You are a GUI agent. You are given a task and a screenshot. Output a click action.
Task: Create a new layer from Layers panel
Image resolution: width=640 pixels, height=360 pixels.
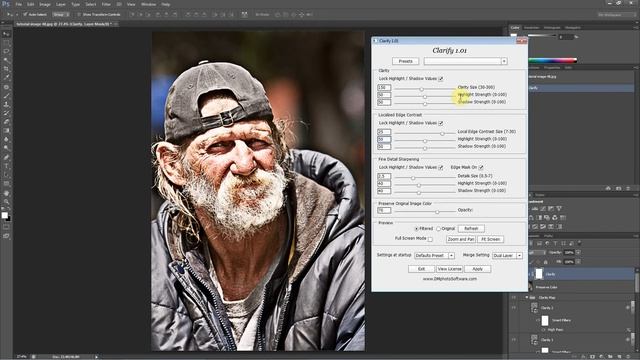620,357
